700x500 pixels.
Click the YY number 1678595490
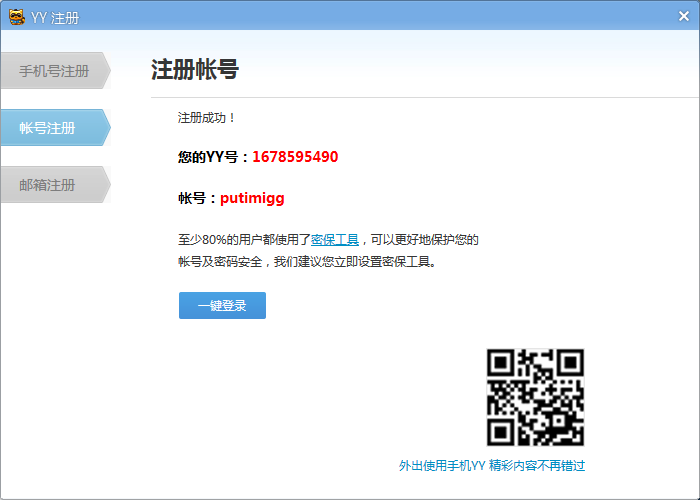point(295,157)
